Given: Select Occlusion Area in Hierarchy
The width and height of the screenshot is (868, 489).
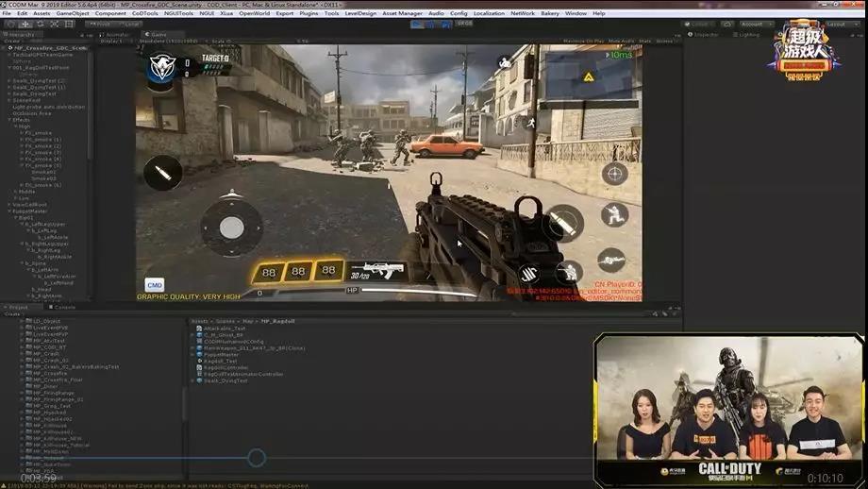Looking at the screenshot, I should (32, 113).
